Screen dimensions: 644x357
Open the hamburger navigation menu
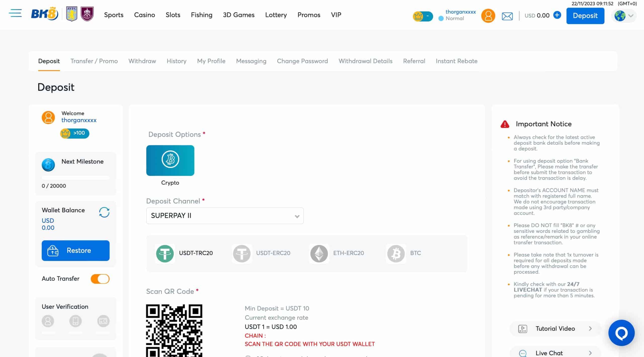pos(15,13)
